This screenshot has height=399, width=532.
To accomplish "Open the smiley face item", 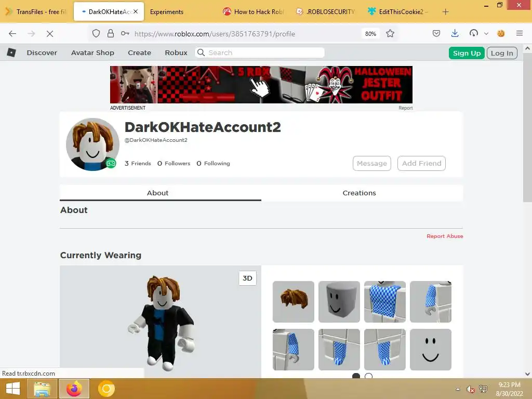I will pyautogui.click(x=431, y=350).
